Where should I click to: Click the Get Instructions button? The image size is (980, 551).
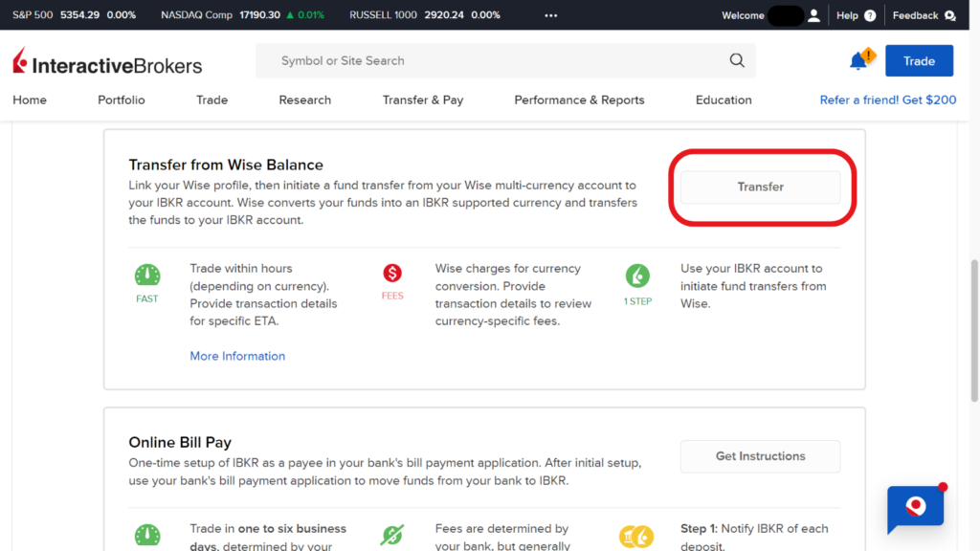[759, 456]
